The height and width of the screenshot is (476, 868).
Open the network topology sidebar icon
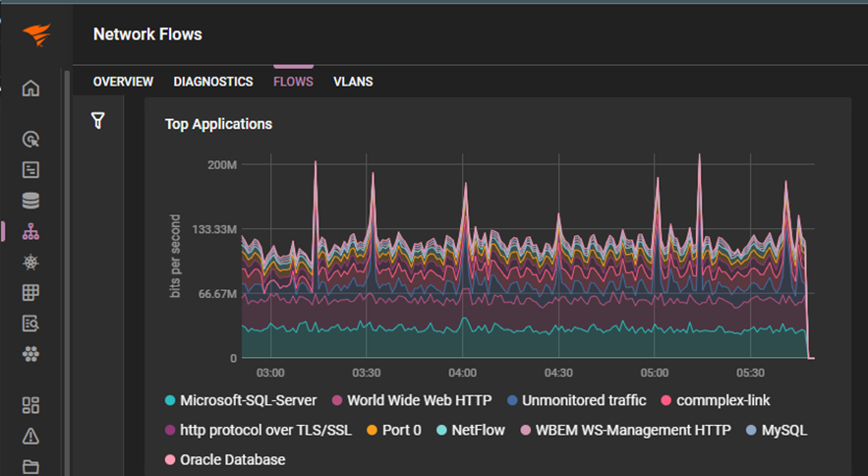coord(30,232)
